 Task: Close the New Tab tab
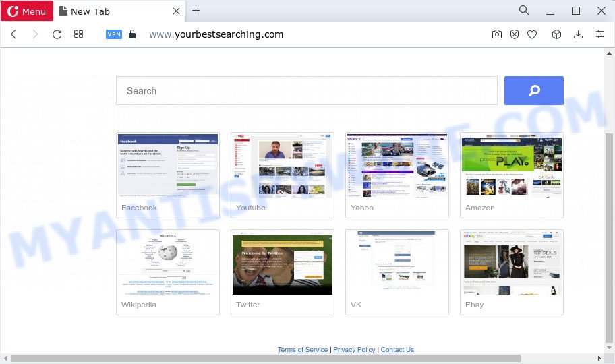pos(177,11)
